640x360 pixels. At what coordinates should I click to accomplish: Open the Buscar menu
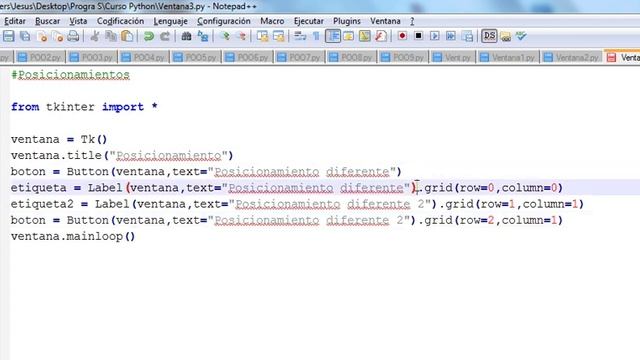pyautogui.click(x=47, y=21)
